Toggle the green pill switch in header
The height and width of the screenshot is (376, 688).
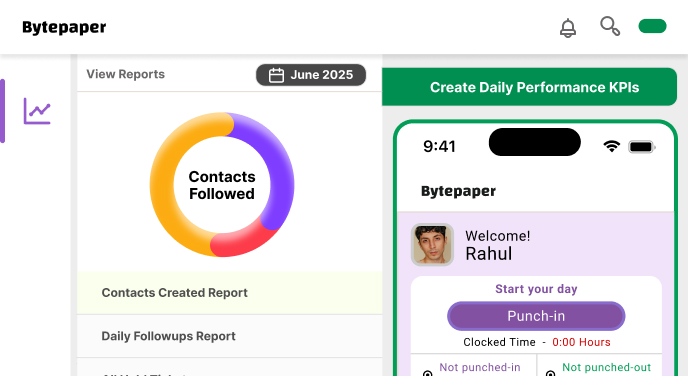652,26
